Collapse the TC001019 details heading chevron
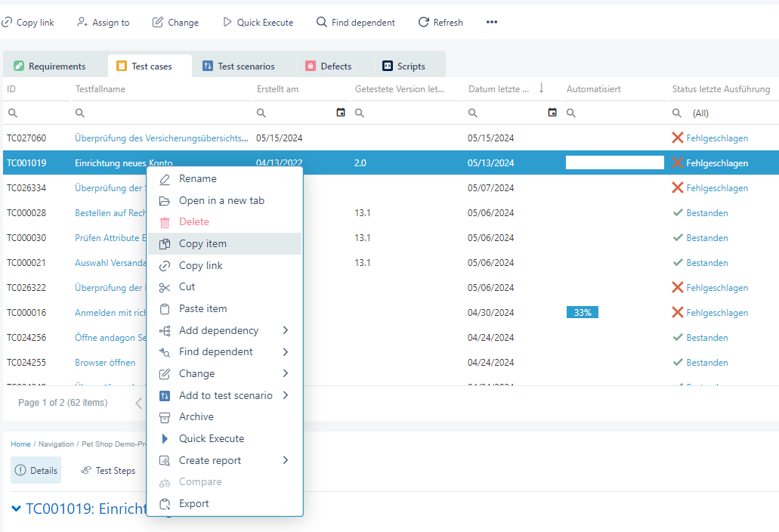The image size is (779, 532). [16, 509]
